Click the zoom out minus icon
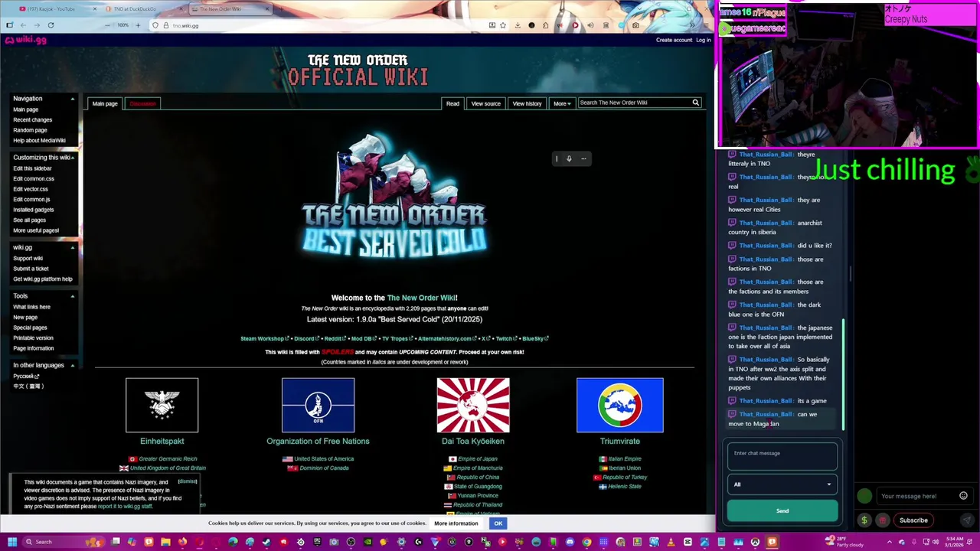980x551 pixels. click(107, 25)
